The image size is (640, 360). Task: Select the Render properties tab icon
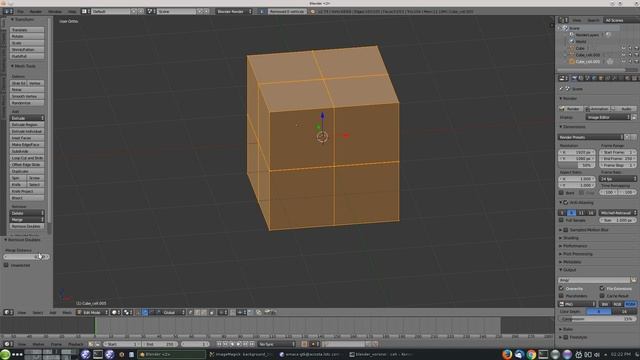pos(574,78)
